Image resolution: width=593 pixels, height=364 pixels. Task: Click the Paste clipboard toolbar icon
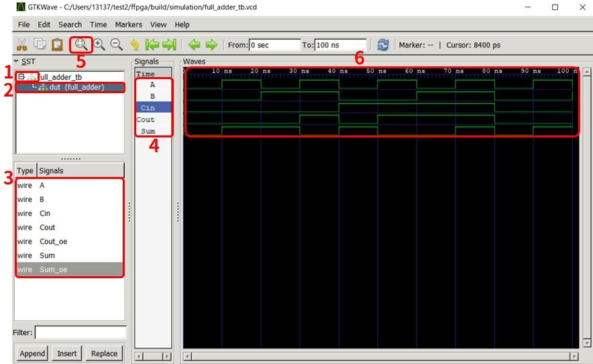(57, 44)
